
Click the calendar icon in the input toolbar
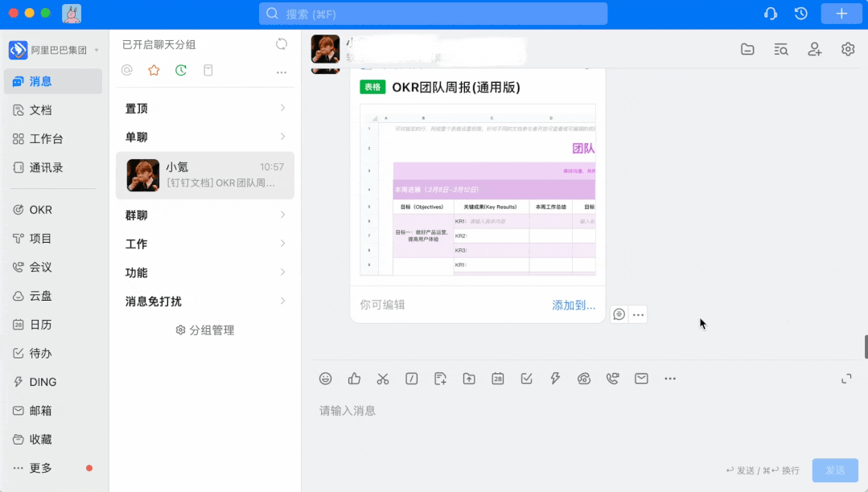point(498,379)
